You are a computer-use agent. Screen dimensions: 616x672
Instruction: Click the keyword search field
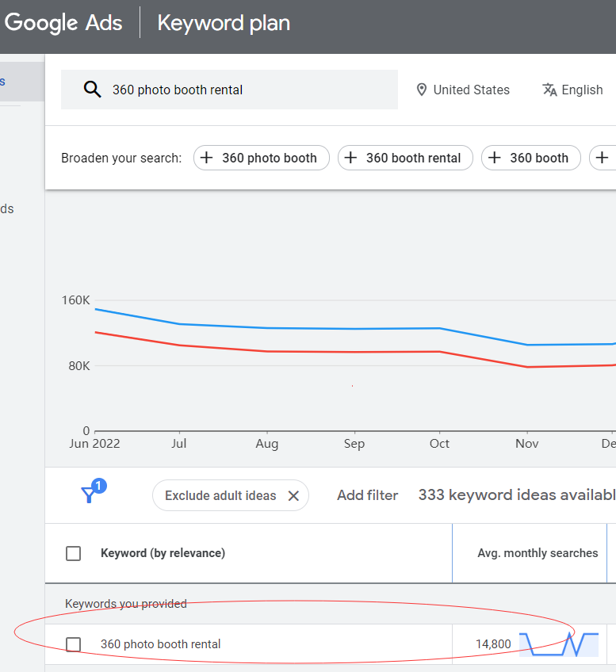coord(229,90)
